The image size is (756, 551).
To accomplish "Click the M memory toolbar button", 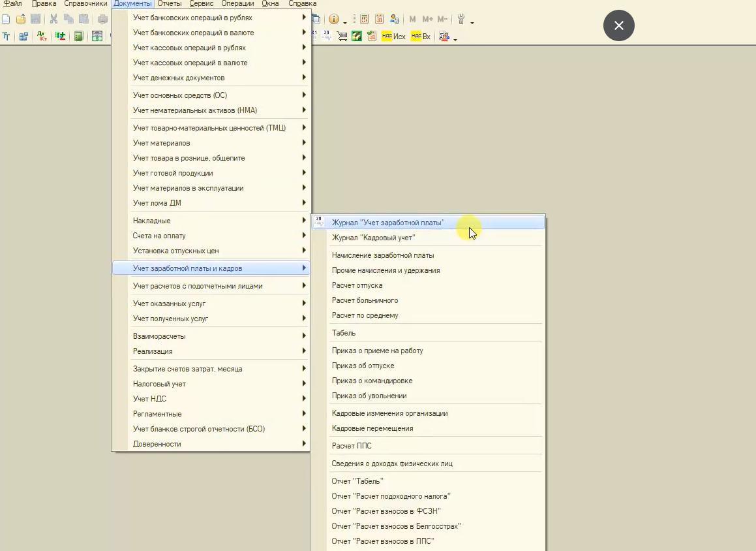I will pyautogui.click(x=412, y=20).
